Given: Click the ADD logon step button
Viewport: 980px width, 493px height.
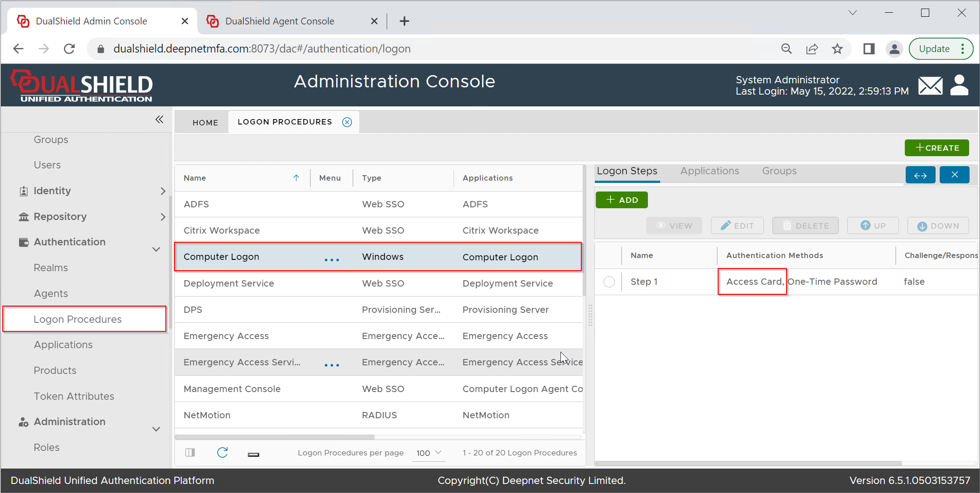Looking at the screenshot, I should coord(621,200).
